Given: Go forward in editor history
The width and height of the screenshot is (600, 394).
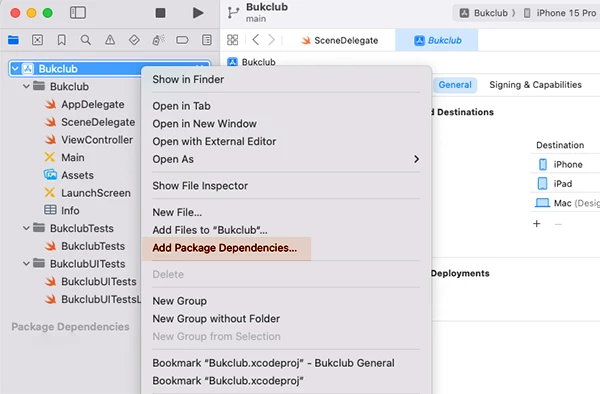Looking at the screenshot, I should tap(271, 40).
